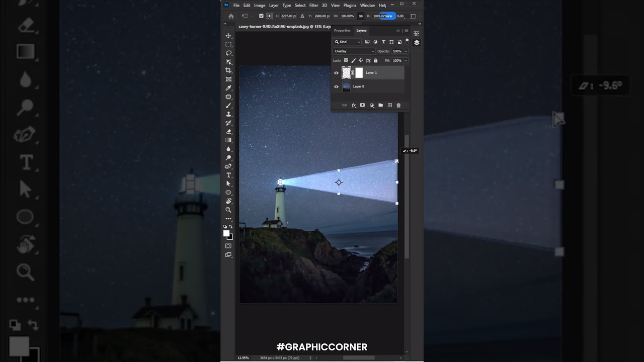Select the Object Selection tool
The width and height of the screenshot is (644, 362).
pyautogui.click(x=228, y=62)
